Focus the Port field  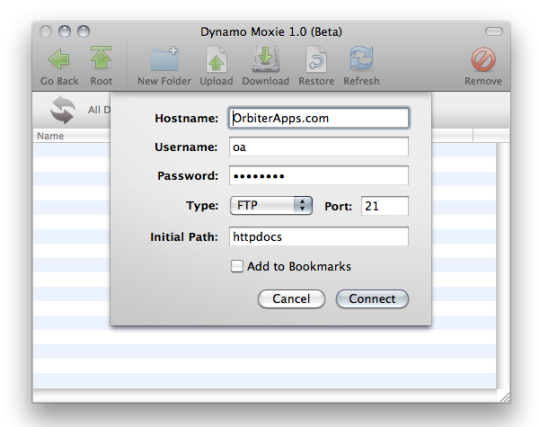[385, 206]
